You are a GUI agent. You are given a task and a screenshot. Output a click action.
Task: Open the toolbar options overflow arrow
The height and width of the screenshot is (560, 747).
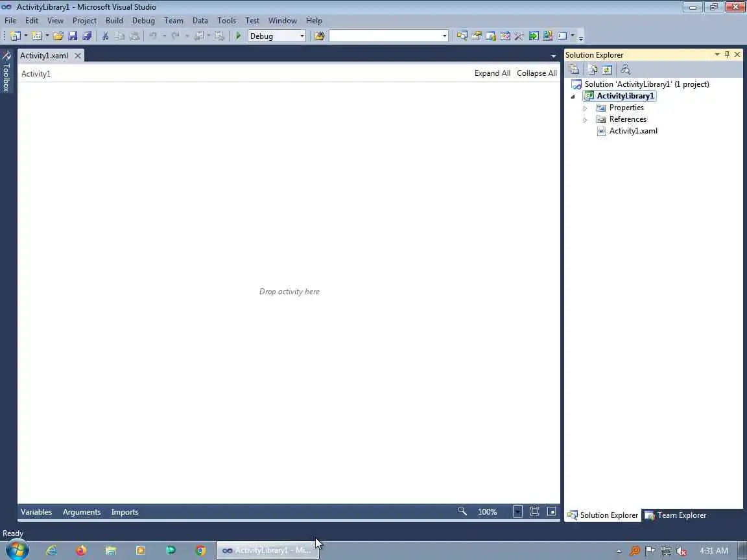[581, 37]
